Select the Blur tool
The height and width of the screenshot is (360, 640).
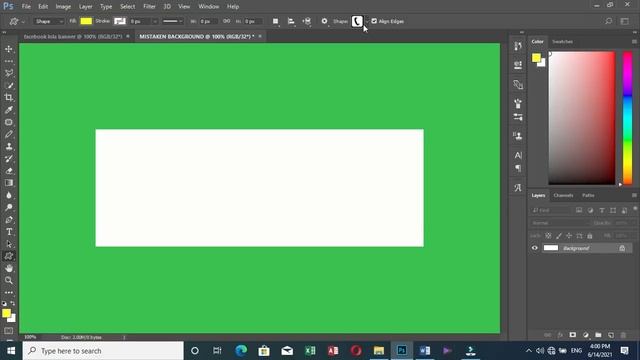tap(9, 195)
